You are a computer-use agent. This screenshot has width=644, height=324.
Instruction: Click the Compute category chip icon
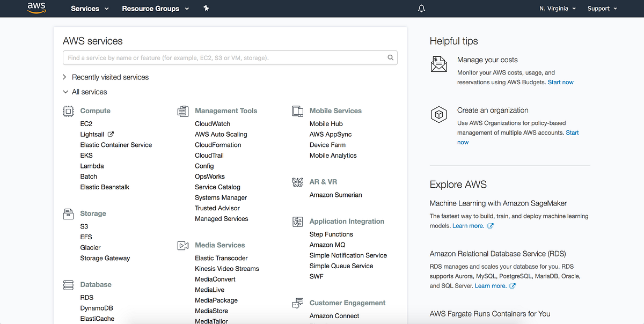tap(68, 111)
